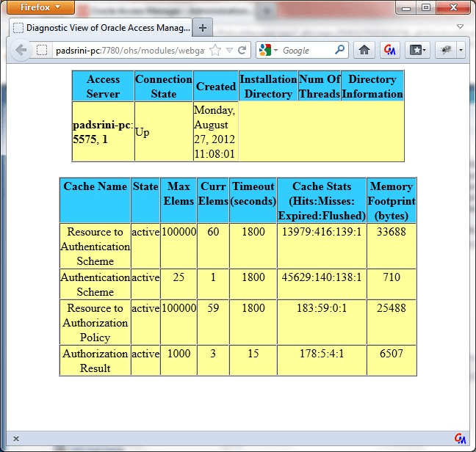Click the add-on icon next to bookmarks
The image size is (476, 452).
point(446,50)
